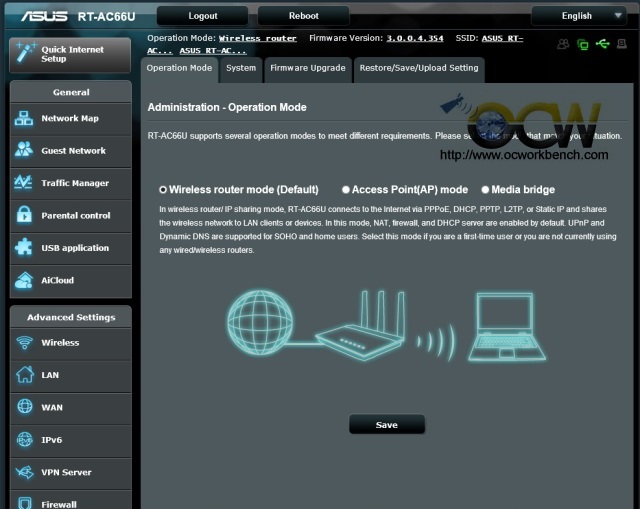Select Wireless router mode (Default) radio
The height and width of the screenshot is (509, 640).
163,190
